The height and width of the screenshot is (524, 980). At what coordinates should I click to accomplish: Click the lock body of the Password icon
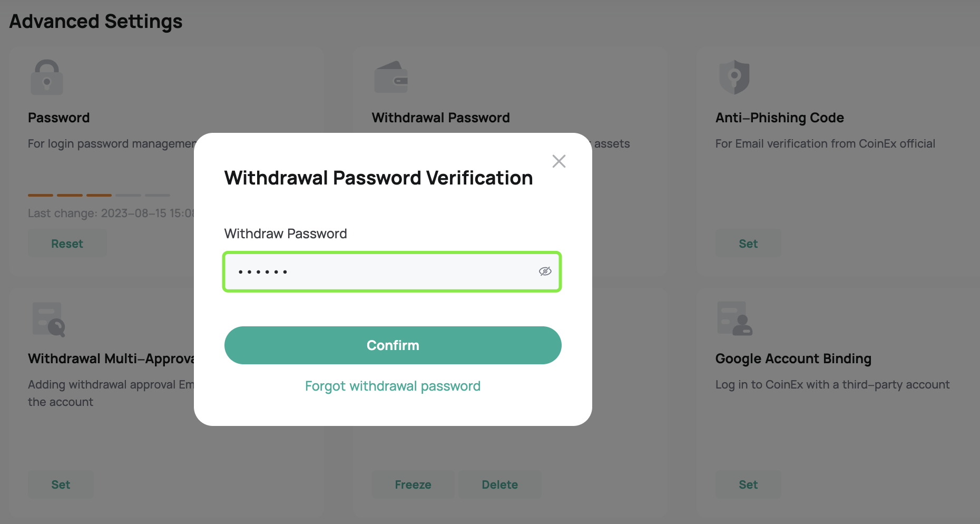[47, 83]
